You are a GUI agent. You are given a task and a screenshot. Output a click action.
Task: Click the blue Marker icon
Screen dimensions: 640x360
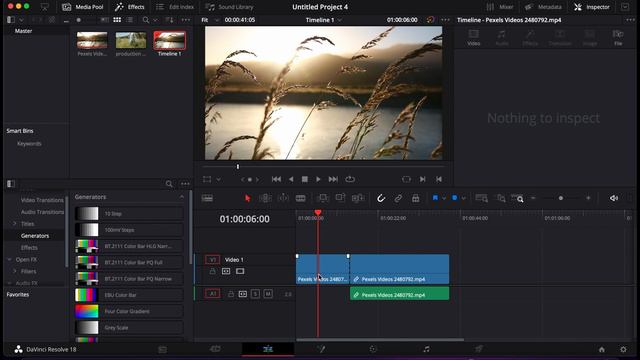point(454,198)
